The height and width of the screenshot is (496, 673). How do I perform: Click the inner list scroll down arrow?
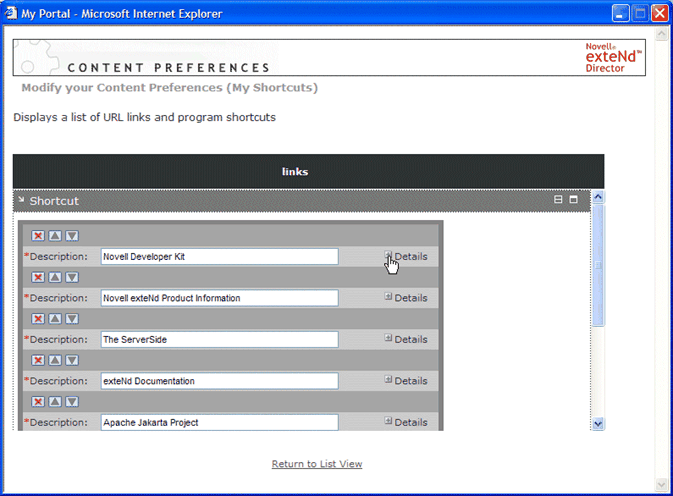[x=598, y=424]
